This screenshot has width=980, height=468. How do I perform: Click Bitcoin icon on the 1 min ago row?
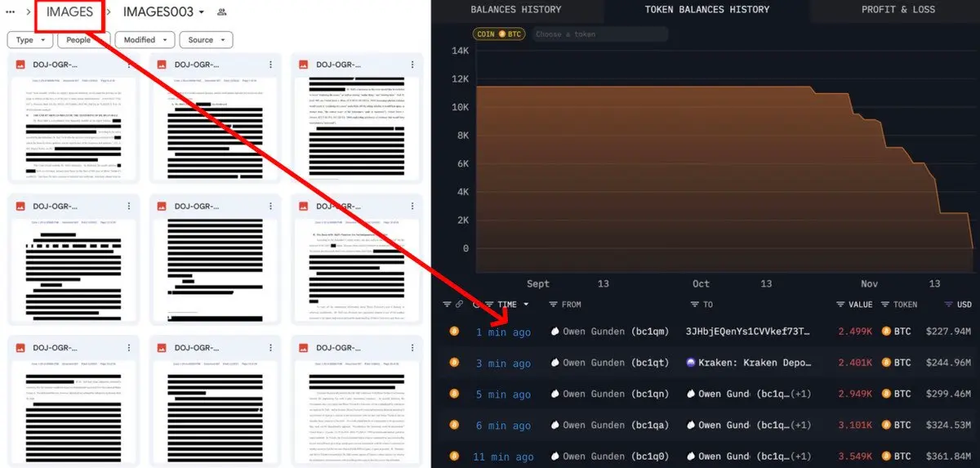point(454,332)
